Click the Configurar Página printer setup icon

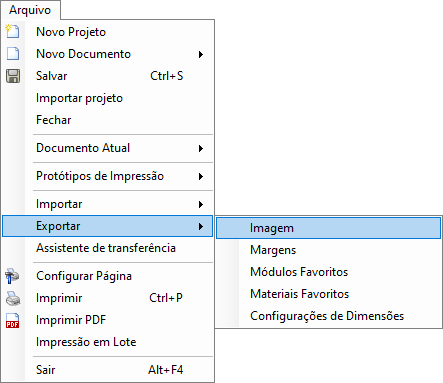[12, 276]
